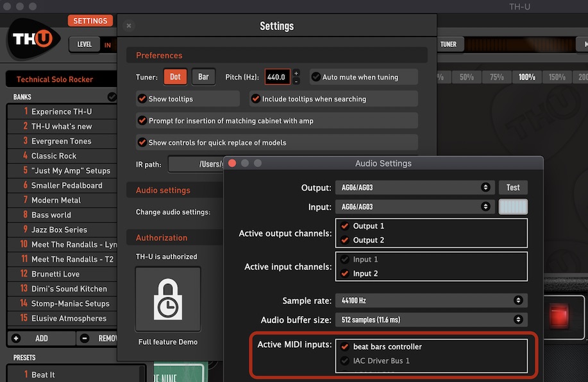This screenshot has width=588, height=382.
Task: Click the LEVEL button
Action: 85,44
